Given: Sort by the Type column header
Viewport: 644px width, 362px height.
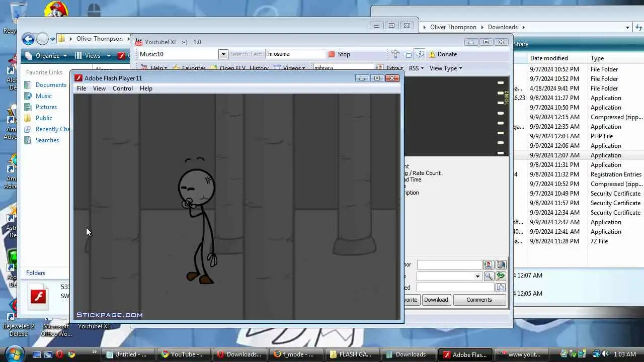Looking at the screenshot, I should pyautogui.click(x=597, y=58).
